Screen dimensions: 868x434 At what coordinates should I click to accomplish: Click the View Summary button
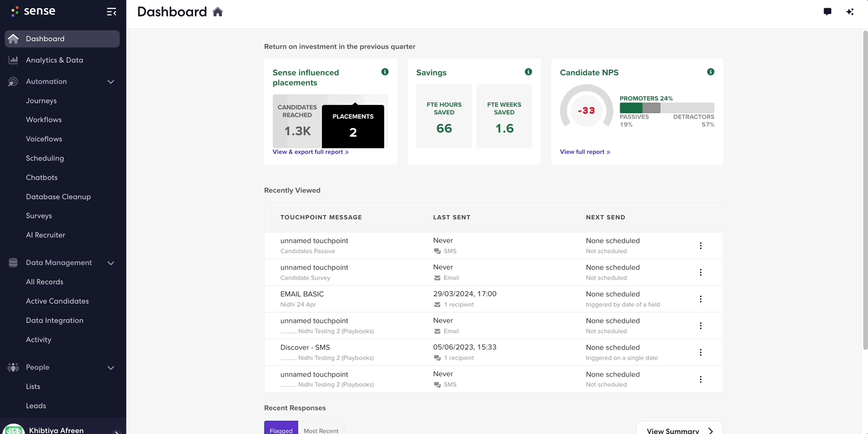[679, 428]
